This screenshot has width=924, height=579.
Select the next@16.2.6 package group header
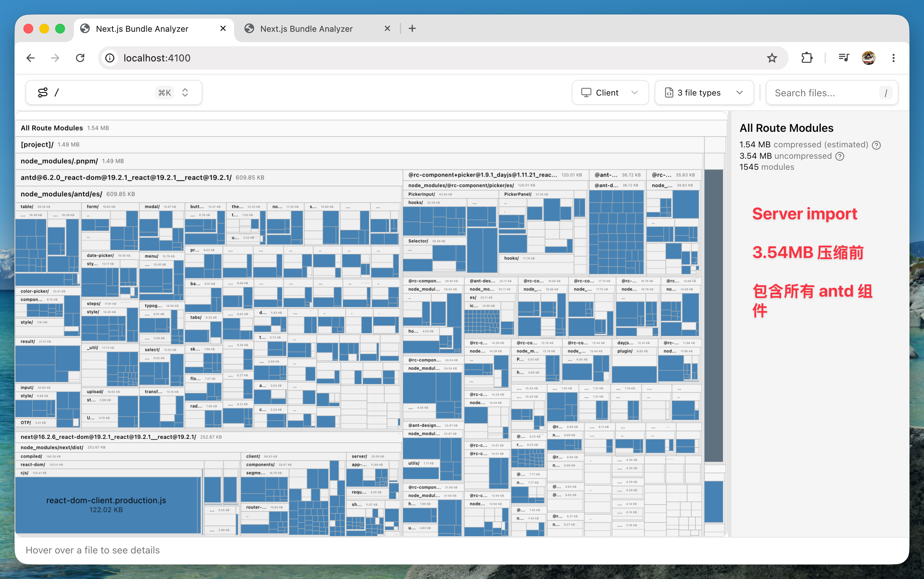click(x=209, y=437)
